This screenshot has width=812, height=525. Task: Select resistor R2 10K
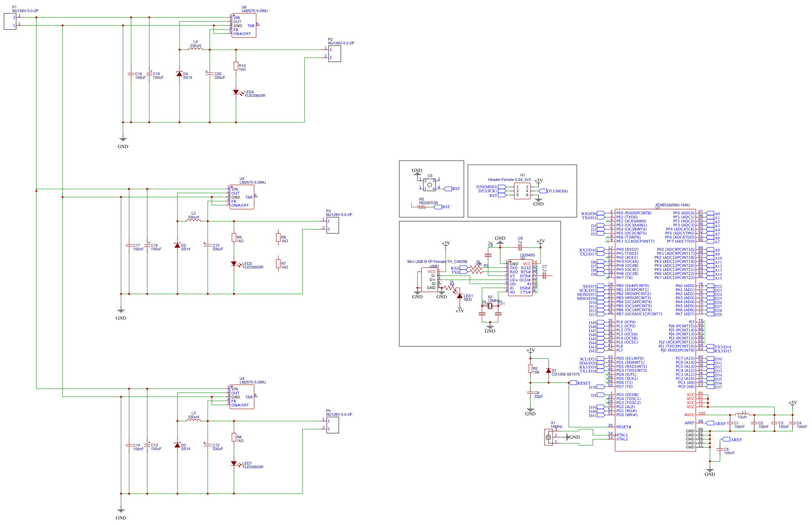(531, 369)
